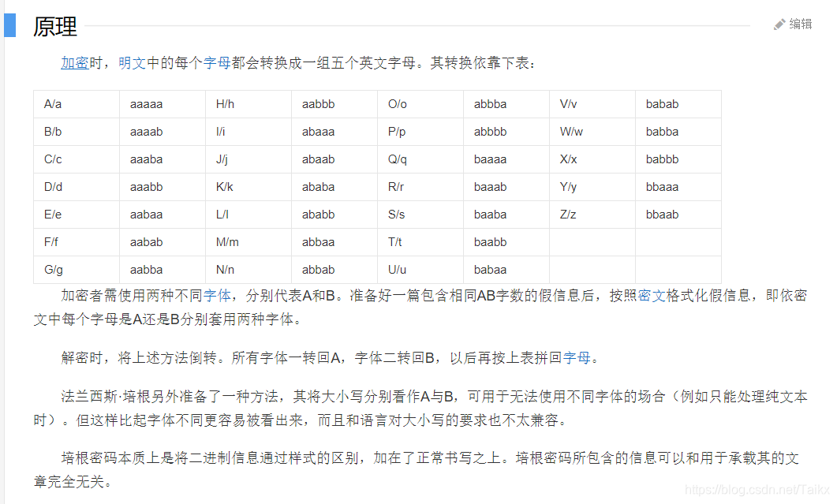Select table cell abaab

click(x=334, y=159)
